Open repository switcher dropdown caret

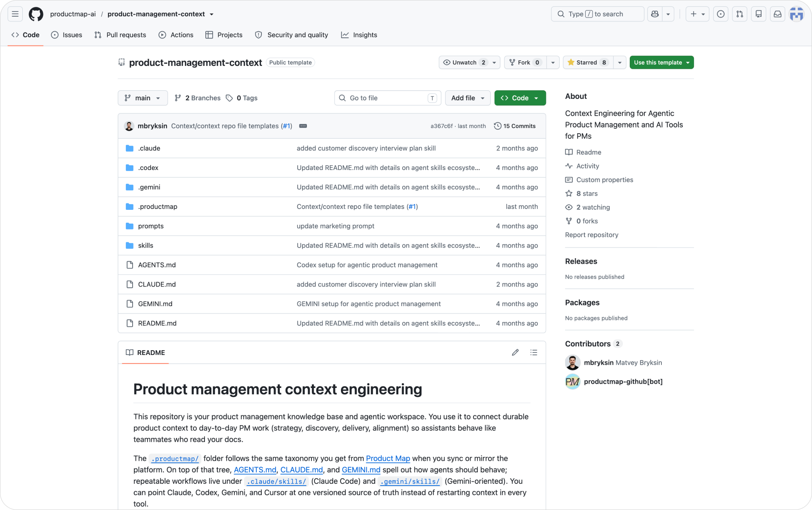click(211, 14)
